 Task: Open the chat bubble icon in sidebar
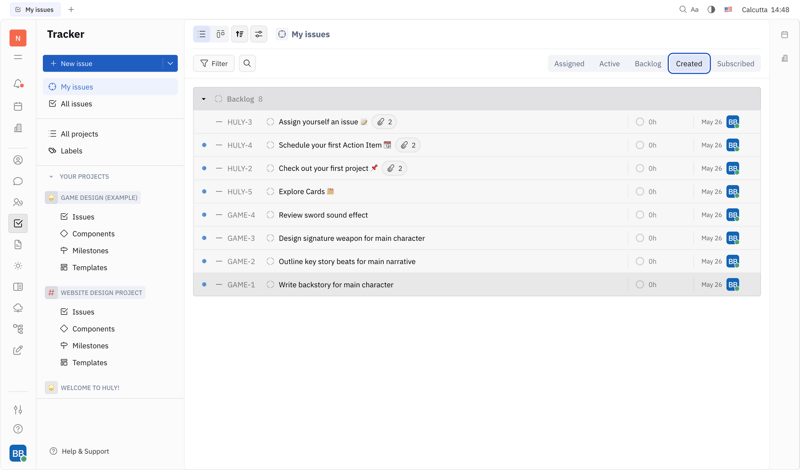point(18,181)
